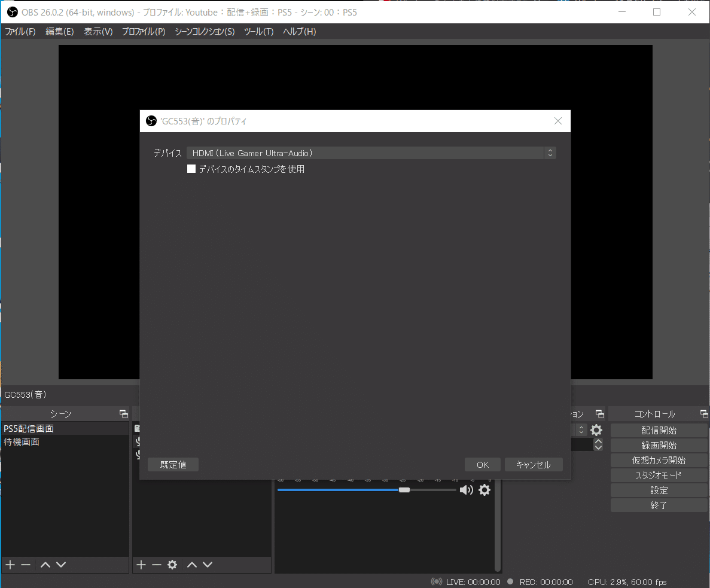Click LIVE: 00:00:00 status text

point(473,582)
